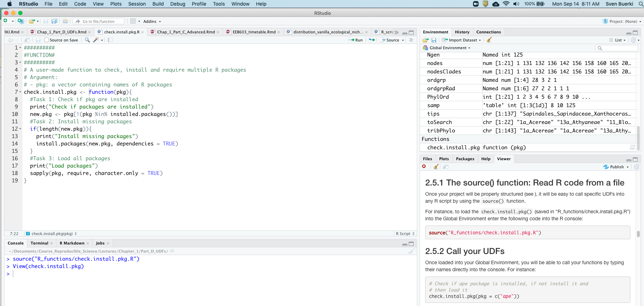Close the check.install.pkg.R tab
Viewport: 644px width, 306px height.
click(142, 32)
